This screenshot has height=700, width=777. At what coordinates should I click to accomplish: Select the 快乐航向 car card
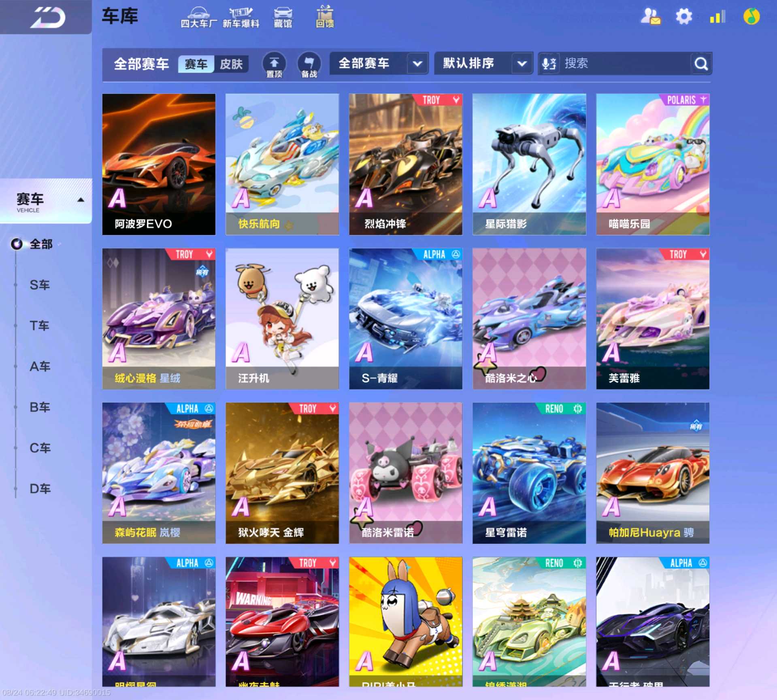[x=282, y=164]
